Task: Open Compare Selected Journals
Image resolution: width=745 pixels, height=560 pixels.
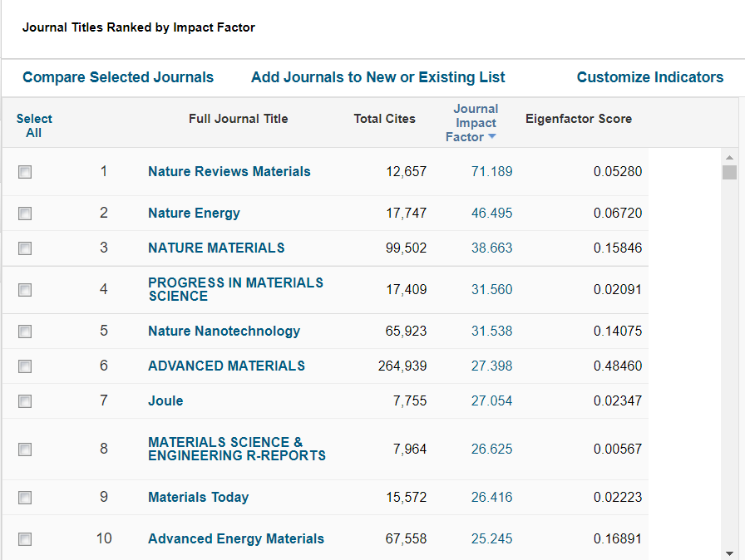Action: 118,77
